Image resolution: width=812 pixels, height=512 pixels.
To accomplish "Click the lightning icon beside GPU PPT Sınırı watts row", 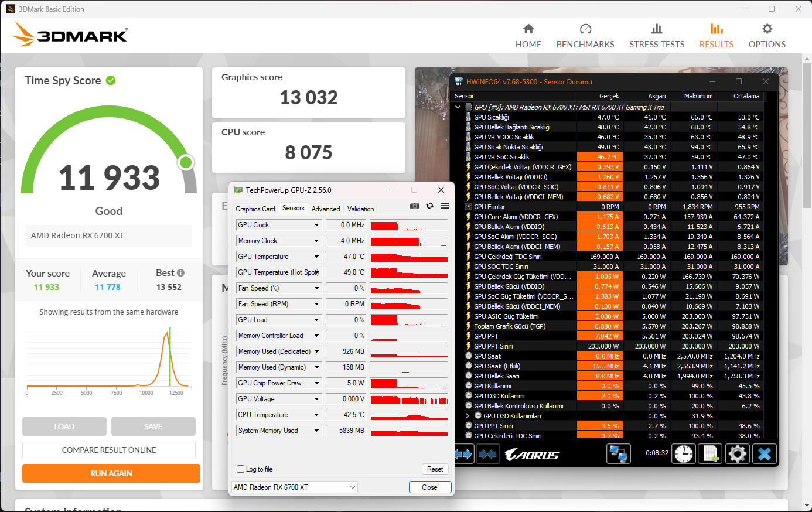I will [469, 346].
